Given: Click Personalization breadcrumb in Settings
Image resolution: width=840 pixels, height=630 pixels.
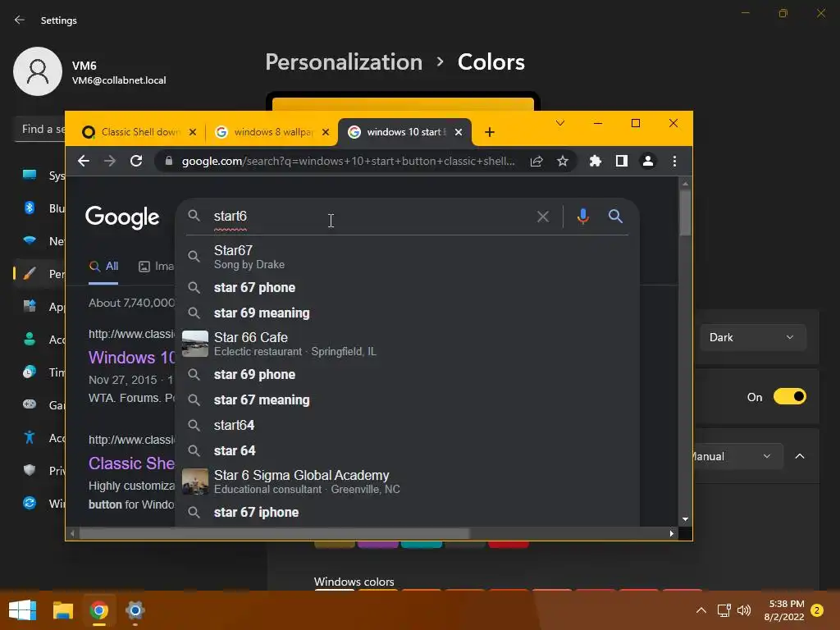Looking at the screenshot, I should coord(344,62).
